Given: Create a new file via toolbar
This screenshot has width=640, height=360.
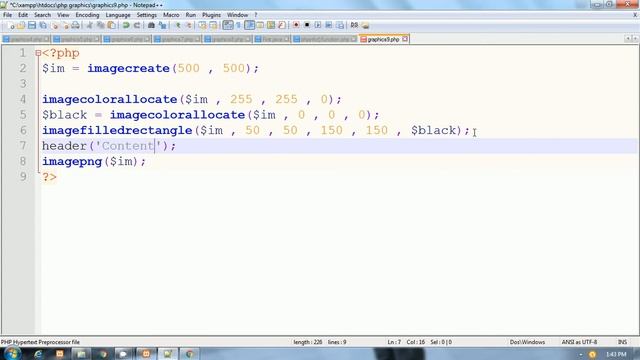Looking at the screenshot, I should click(11, 25).
